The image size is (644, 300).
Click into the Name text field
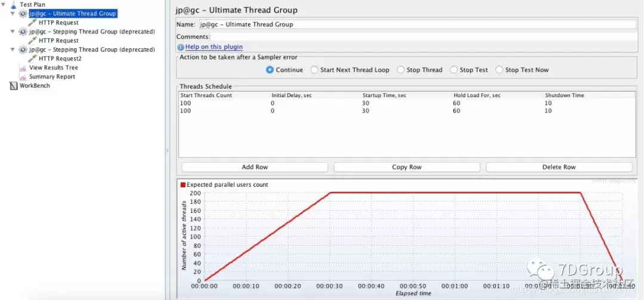click(417, 24)
